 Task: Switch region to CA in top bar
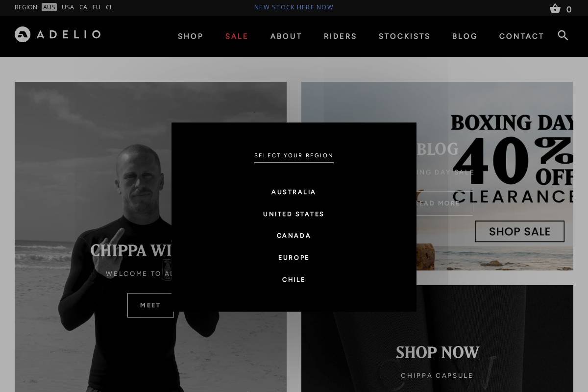[83, 7]
